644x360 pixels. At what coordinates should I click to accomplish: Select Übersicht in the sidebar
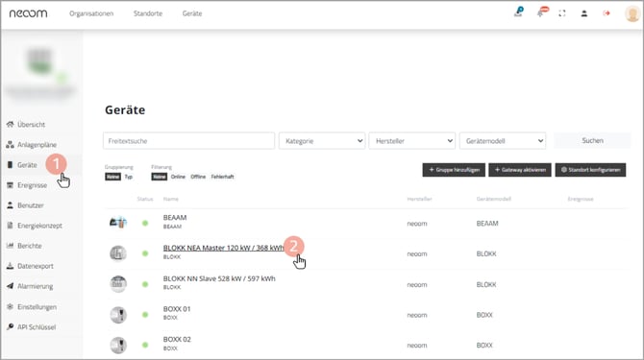(x=31, y=124)
